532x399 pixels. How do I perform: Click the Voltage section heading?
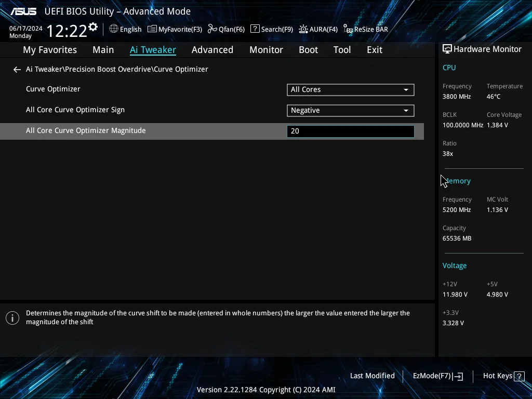pos(455,265)
